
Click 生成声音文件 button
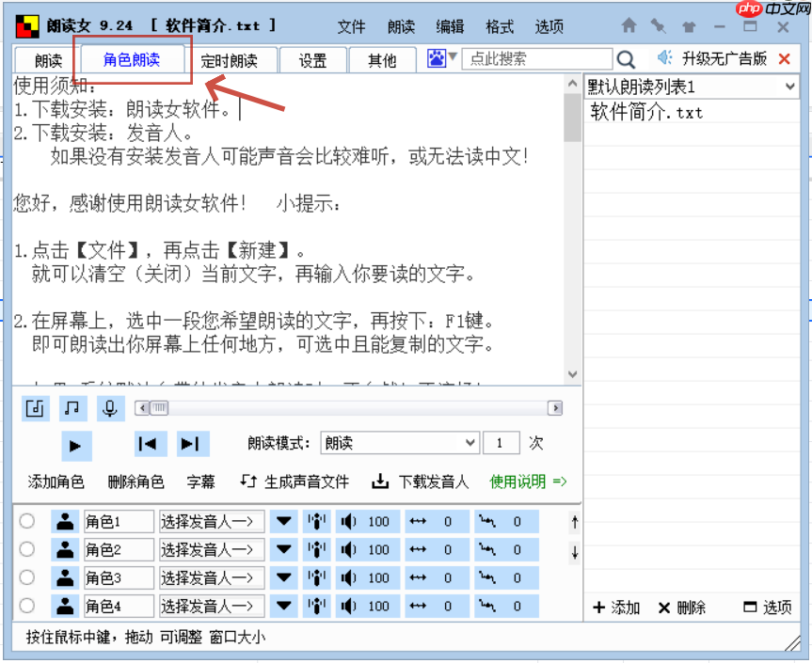(295, 481)
